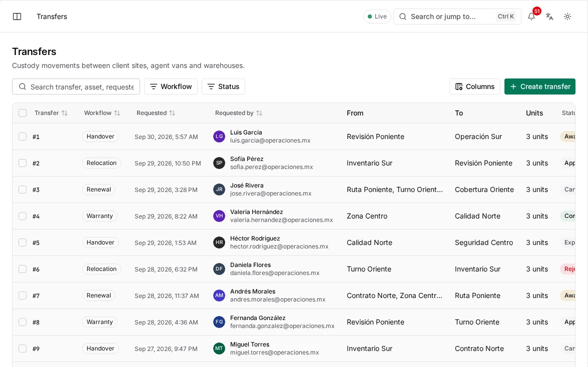Click 'Turno Oriente' From cell in row #6
This screenshot has width=588, height=367.
pyautogui.click(x=369, y=269)
